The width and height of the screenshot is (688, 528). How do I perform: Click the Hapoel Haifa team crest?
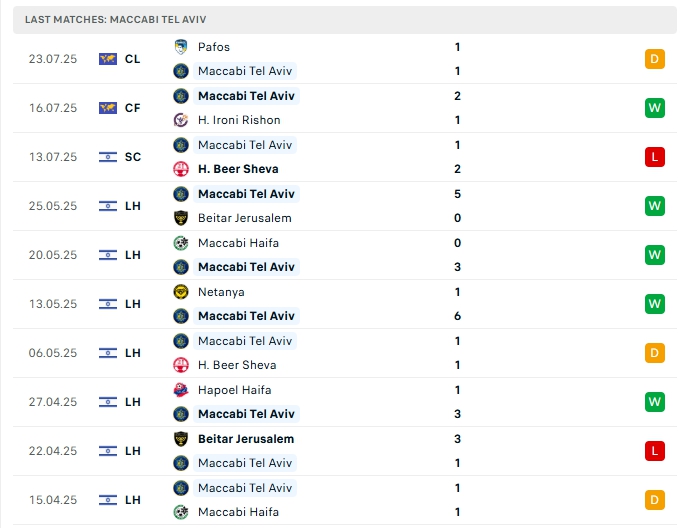pos(181,390)
